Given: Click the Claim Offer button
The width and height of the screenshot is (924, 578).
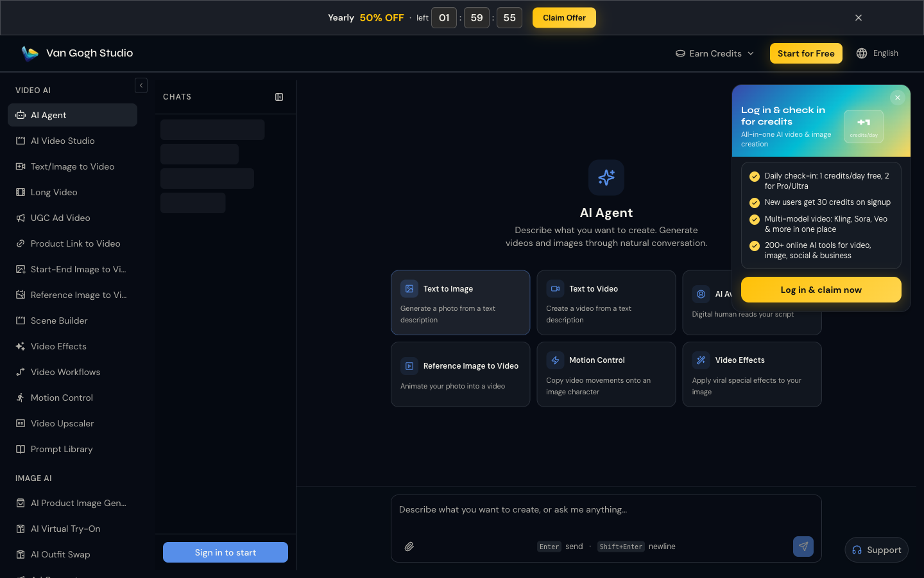Looking at the screenshot, I should [564, 18].
